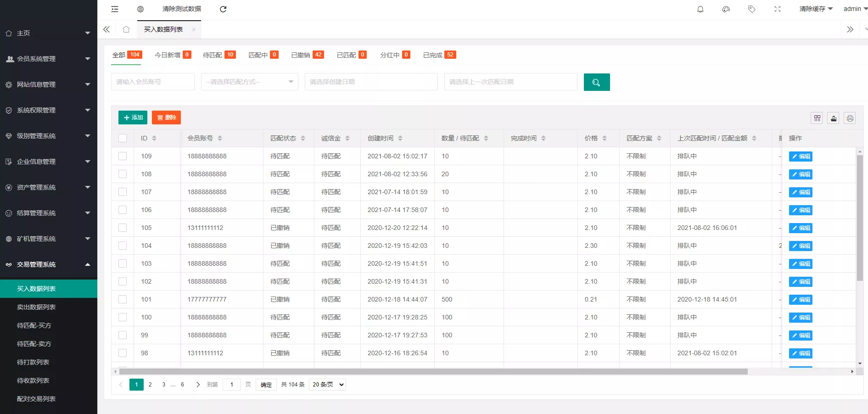Image resolution: width=868 pixels, height=414 pixels.
Task: Click the 确定 pagination button
Action: (266, 385)
